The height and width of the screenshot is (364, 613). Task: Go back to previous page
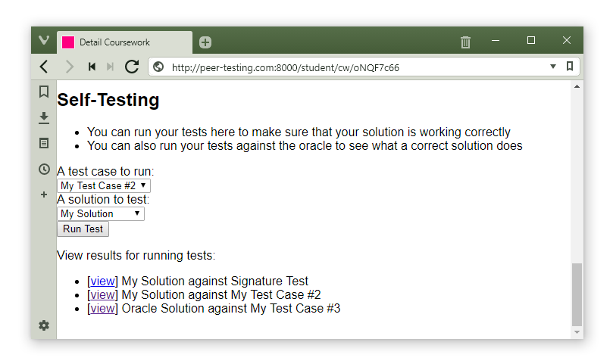pos(44,67)
